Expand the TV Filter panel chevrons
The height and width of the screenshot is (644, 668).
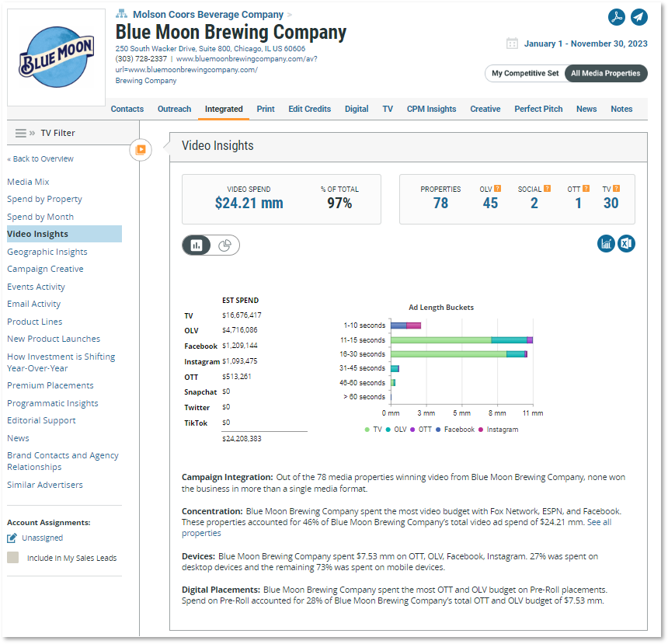[x=32, y=133]
